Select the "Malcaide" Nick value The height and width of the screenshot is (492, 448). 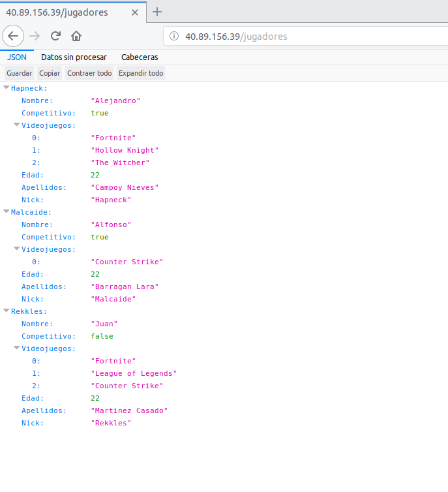pos(113,299)
